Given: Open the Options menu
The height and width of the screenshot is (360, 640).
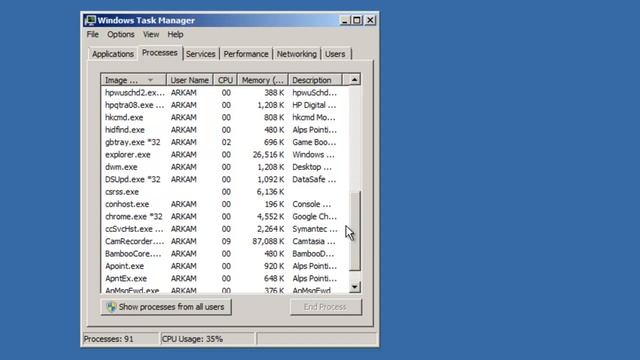Looking at the screenshot, I should (x=121, y=34).
